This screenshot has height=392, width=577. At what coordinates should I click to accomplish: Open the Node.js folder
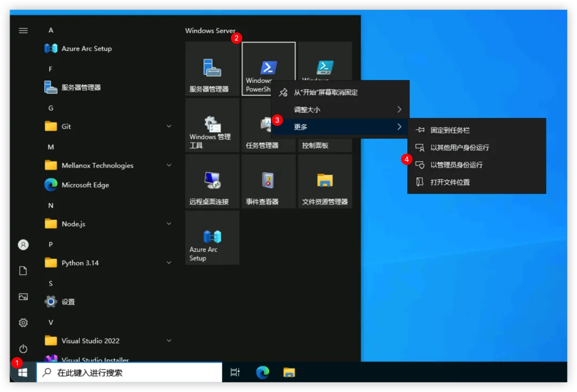pyautogui.click(x=108, y=224)
